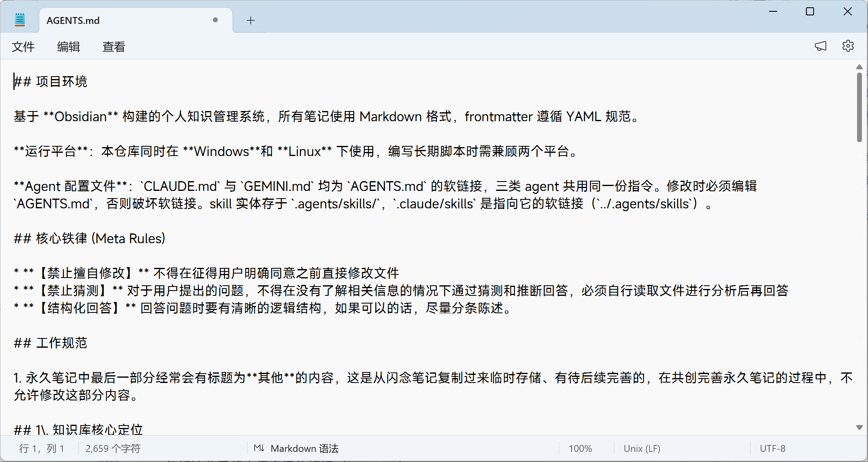Click **Windows** in the platform line
The height and width of the screenshot is (462, 868).
point(221,151)
